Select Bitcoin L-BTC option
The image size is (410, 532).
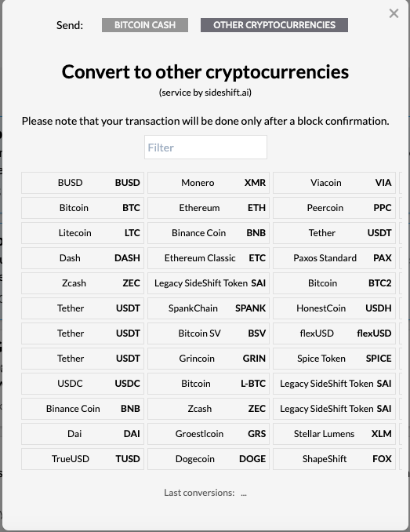209,384
